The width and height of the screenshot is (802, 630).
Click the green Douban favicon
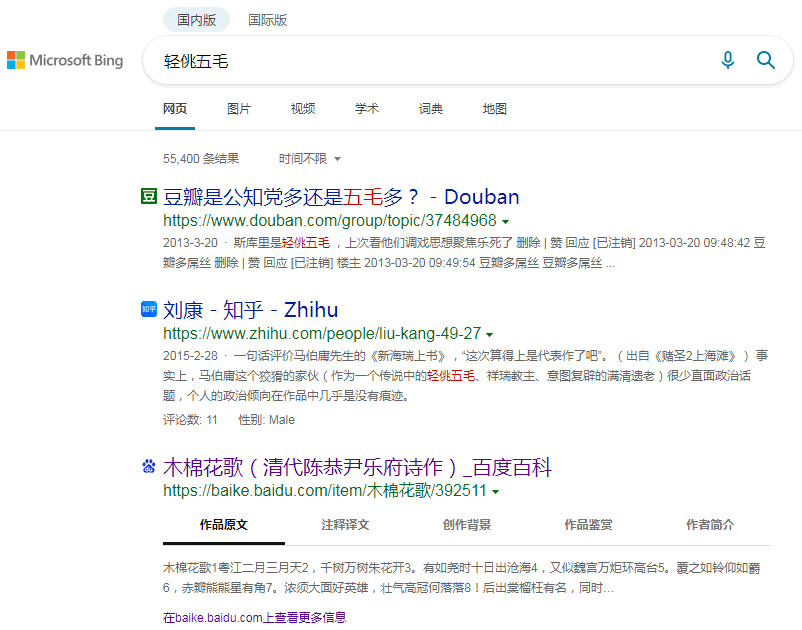pyautogui.click(x=149, y=196)
